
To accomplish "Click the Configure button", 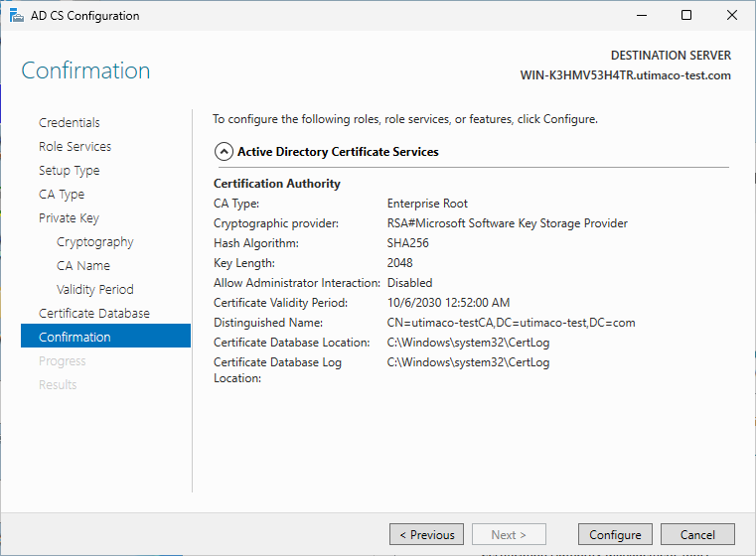I will (x=615, y=534).
